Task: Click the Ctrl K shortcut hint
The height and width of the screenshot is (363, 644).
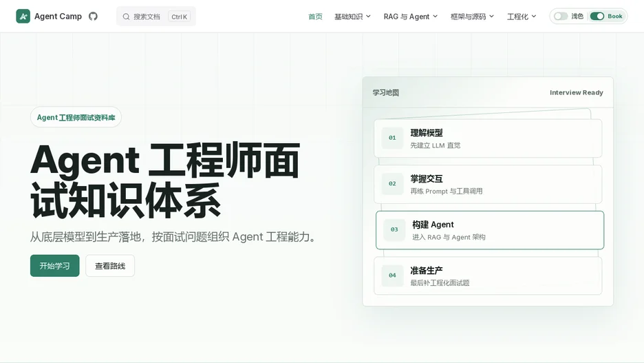Action: (x=179, y=17)
